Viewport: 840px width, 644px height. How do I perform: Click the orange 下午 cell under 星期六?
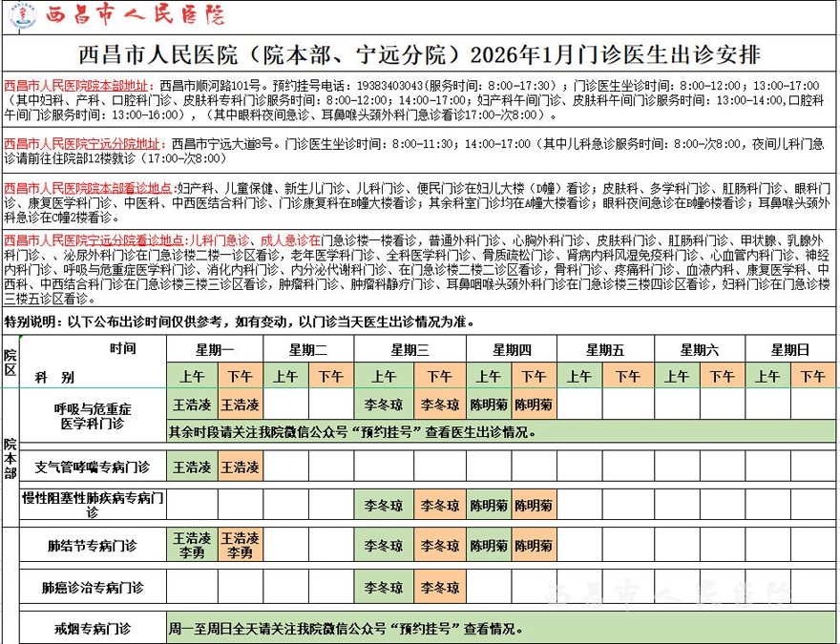[723, 376]
